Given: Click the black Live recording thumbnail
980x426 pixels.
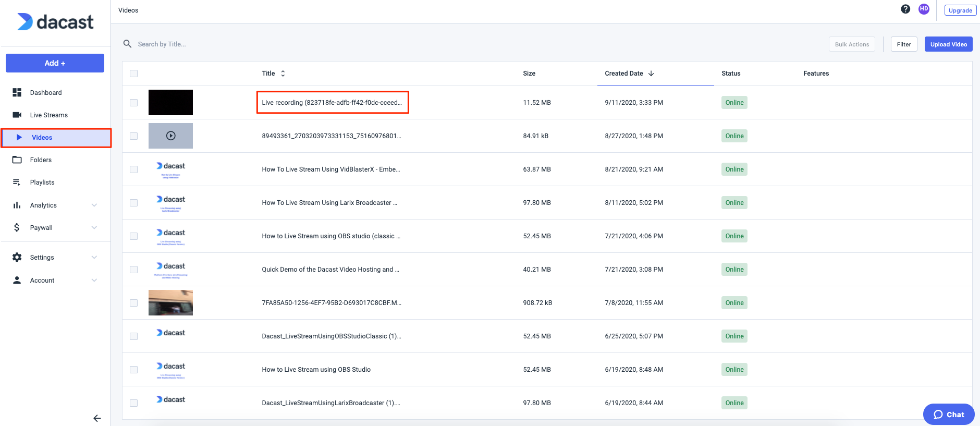Looking at the screenshot, I should click(x=170, y=102).
